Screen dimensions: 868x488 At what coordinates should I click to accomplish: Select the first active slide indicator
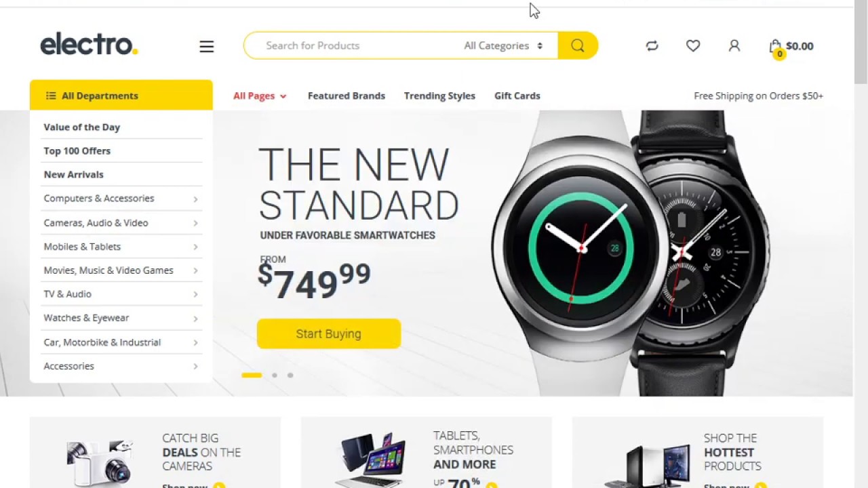pos(252,375)
